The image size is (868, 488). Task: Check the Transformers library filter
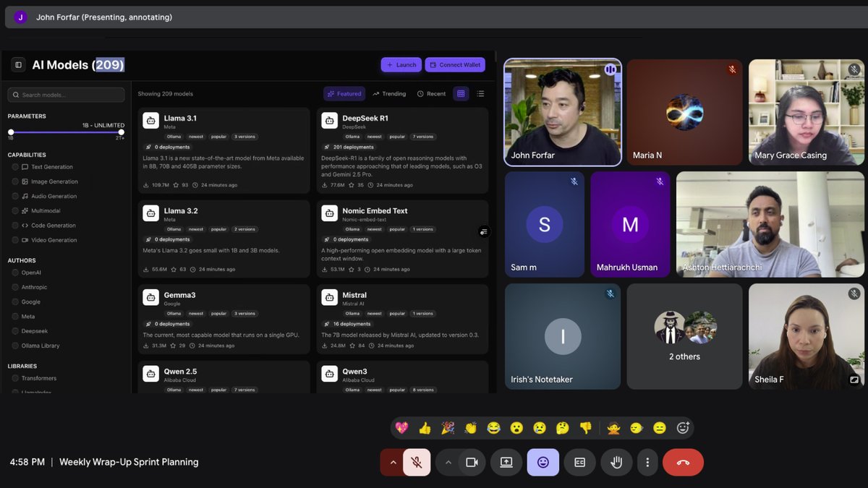pos(15,378)
